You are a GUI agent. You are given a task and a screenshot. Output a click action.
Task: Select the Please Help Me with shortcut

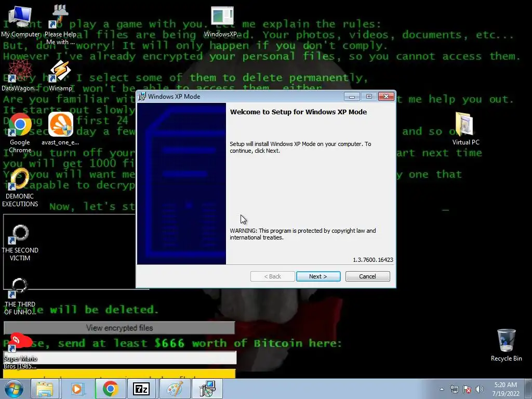tap(60, 24)
